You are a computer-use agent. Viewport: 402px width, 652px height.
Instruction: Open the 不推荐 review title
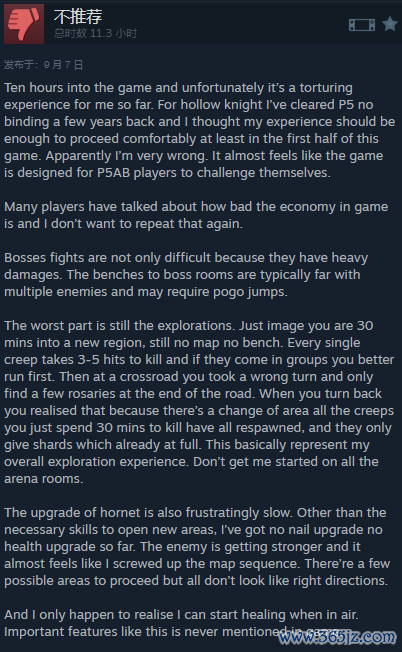click(78, 17)
